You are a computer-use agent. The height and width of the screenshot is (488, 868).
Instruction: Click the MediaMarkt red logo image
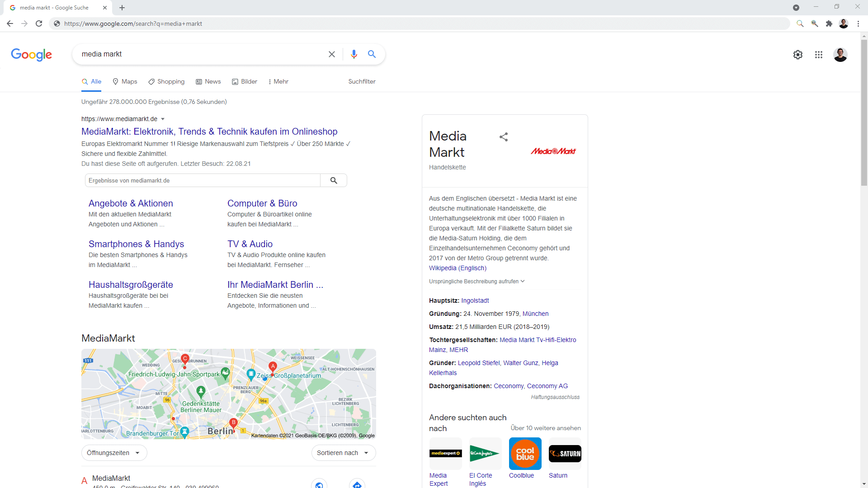coord(553,151)
